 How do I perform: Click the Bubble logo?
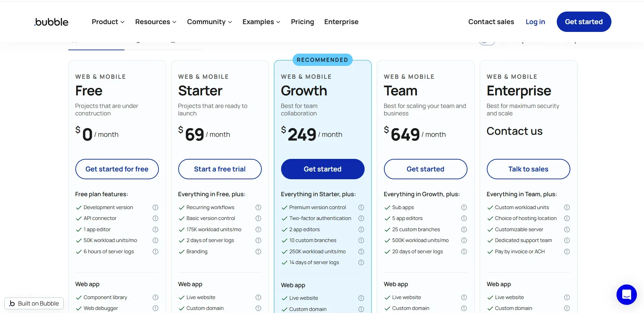click(51, 22)
